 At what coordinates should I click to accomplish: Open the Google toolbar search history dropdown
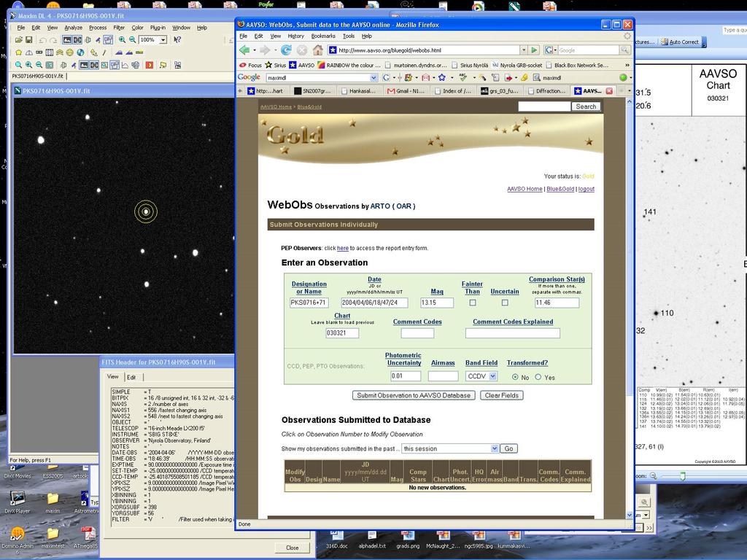pos(374,77)
